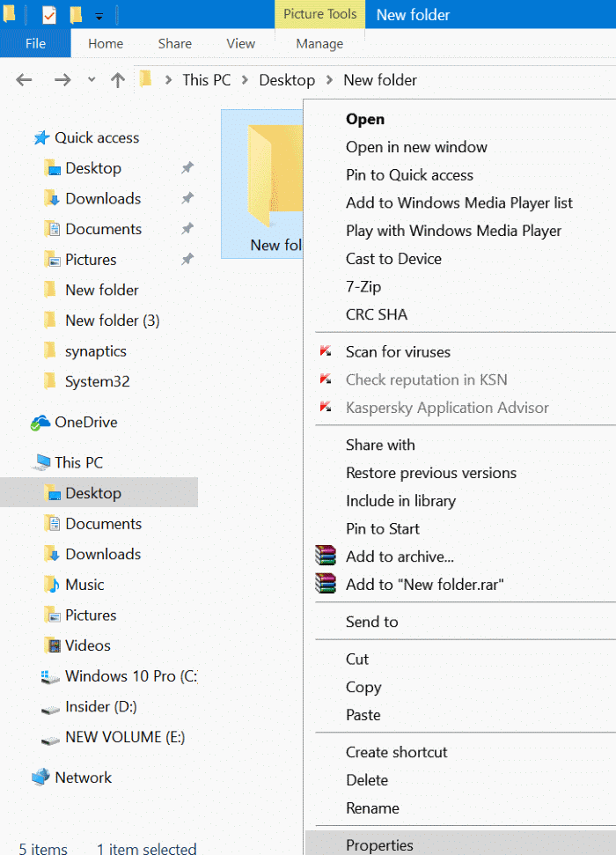Screen dimensions: 616x855
Task: Select Desktop under This PC
Action: pyautogui.click(x=99, y=492)
